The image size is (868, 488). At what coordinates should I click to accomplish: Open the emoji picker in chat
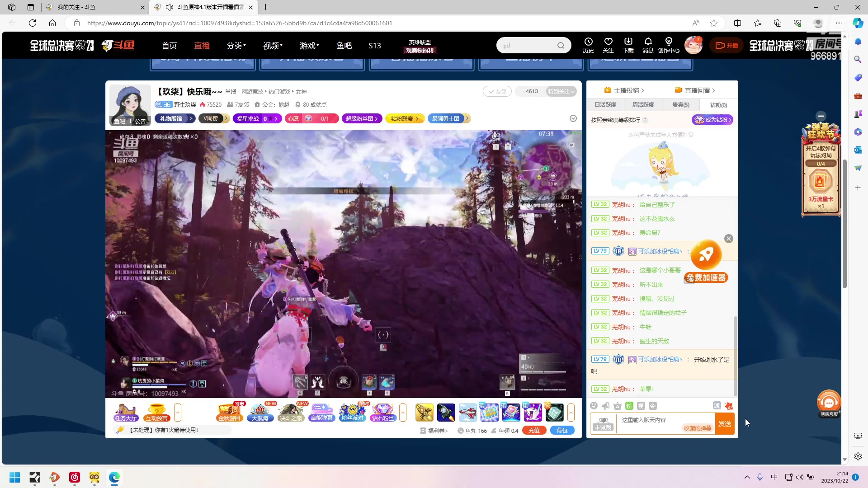tap(594, 406)
